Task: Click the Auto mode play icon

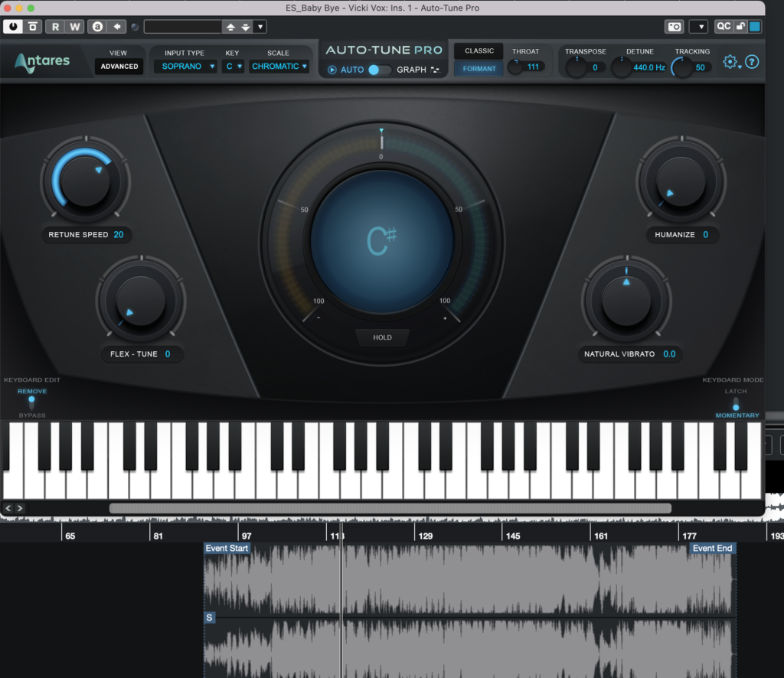Action: (x=332, y=70)
